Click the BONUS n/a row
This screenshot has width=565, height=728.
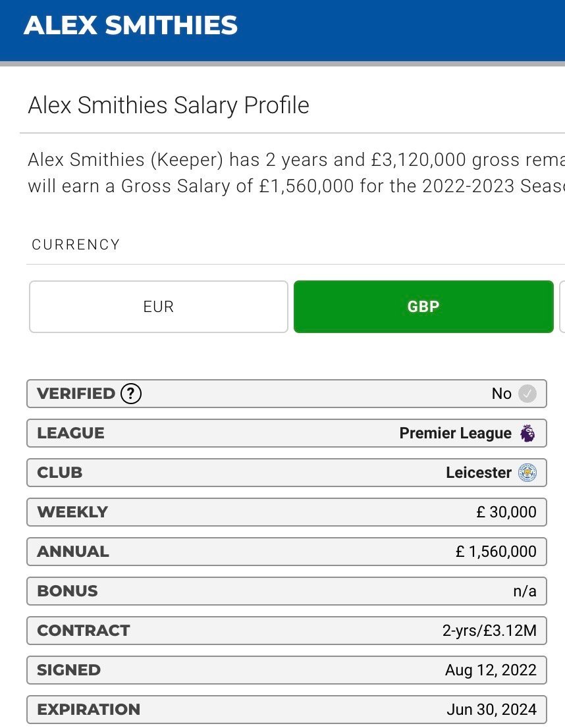point(286,591)
